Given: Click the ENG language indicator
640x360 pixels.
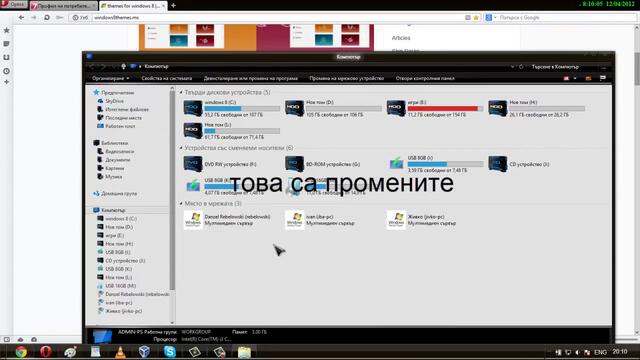Looking at the screenshot, I should 600,352.
